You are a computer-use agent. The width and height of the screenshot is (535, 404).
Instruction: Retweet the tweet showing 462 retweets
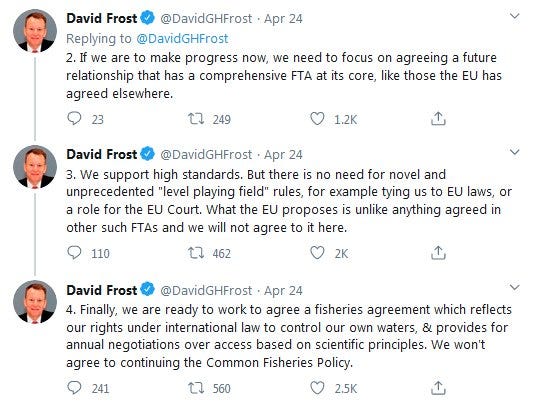pos(196,253)
